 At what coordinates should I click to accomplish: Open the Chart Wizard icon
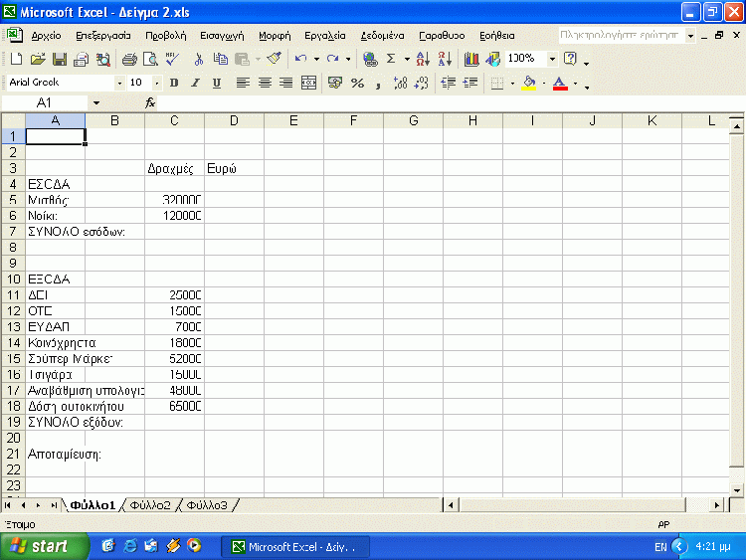coord(471,59)
